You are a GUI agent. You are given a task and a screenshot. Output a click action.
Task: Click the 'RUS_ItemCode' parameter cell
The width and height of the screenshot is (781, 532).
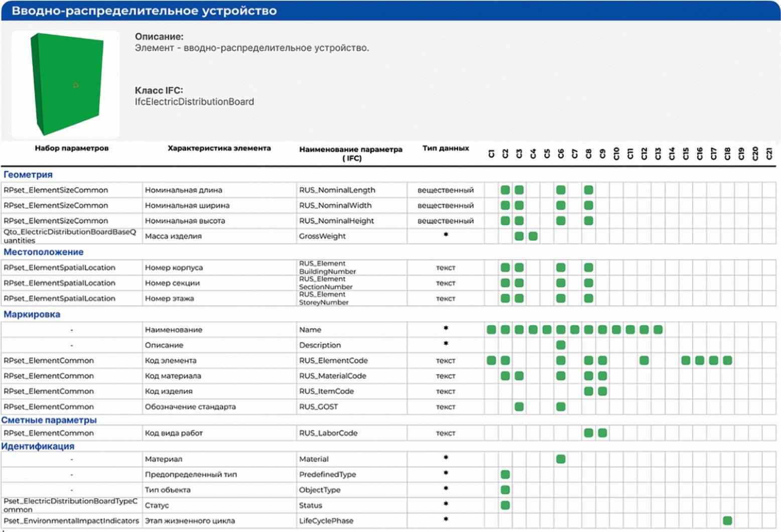351,391
